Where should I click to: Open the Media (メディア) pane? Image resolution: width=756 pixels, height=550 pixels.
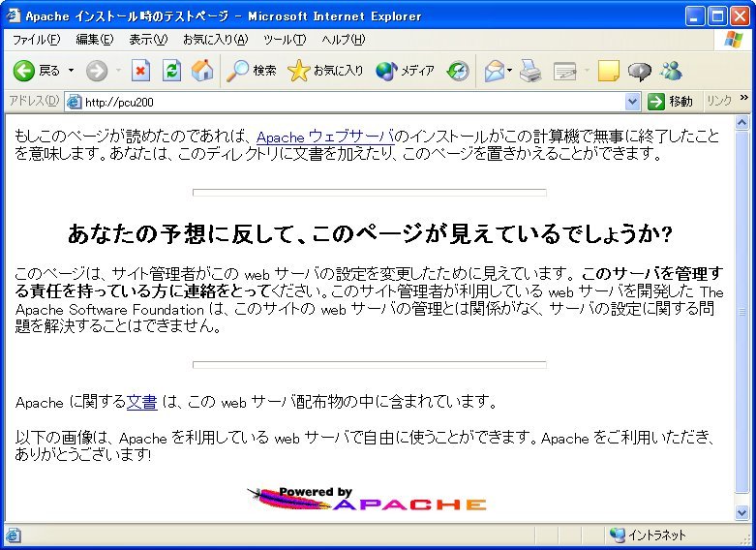point(405,72)
